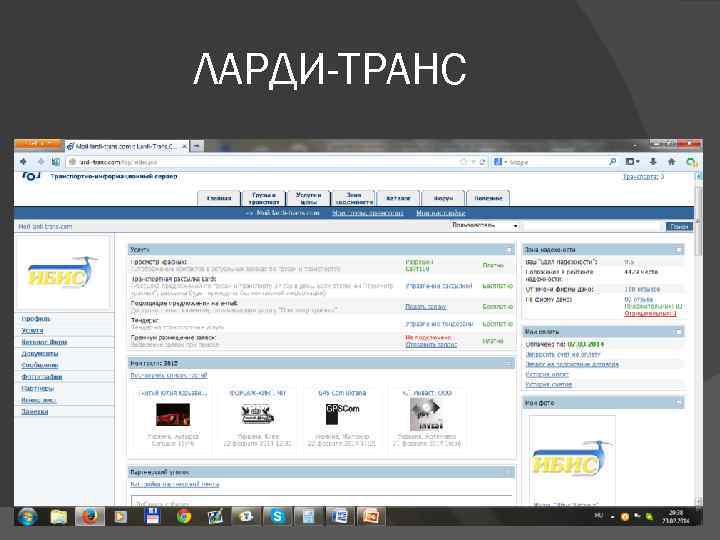Click the ИБИС photo in Мои фото

coord(572,459)
